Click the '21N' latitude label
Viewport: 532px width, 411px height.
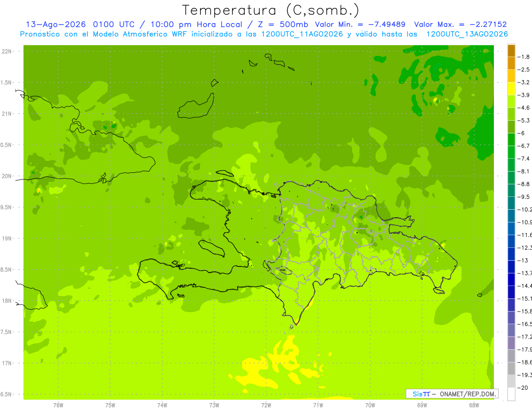[x=7, y=114]
